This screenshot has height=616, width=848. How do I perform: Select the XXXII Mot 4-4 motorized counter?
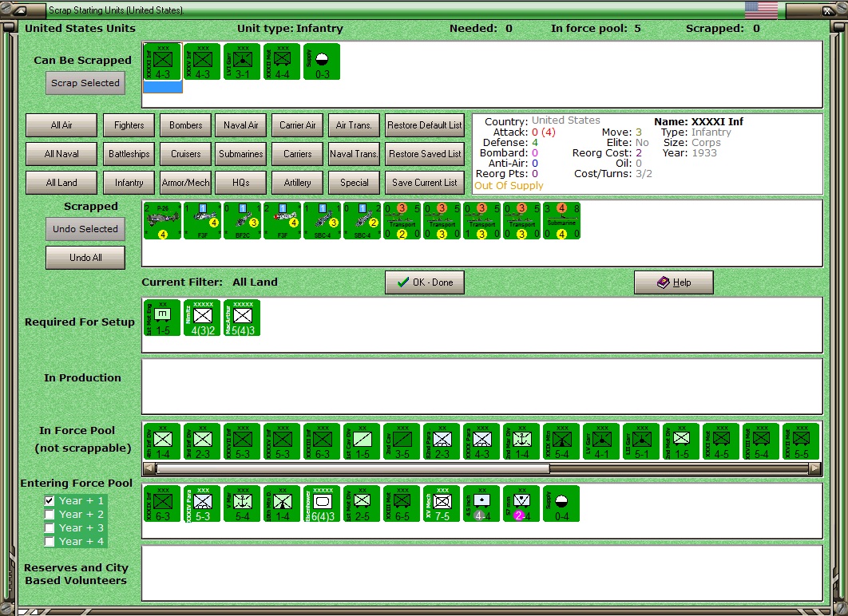[283, 61]
